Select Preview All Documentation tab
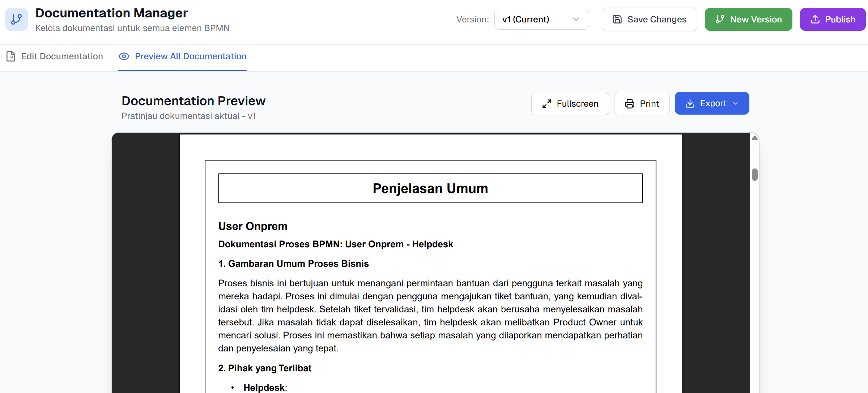Screen dimensions: 868x393 (190, 56)
